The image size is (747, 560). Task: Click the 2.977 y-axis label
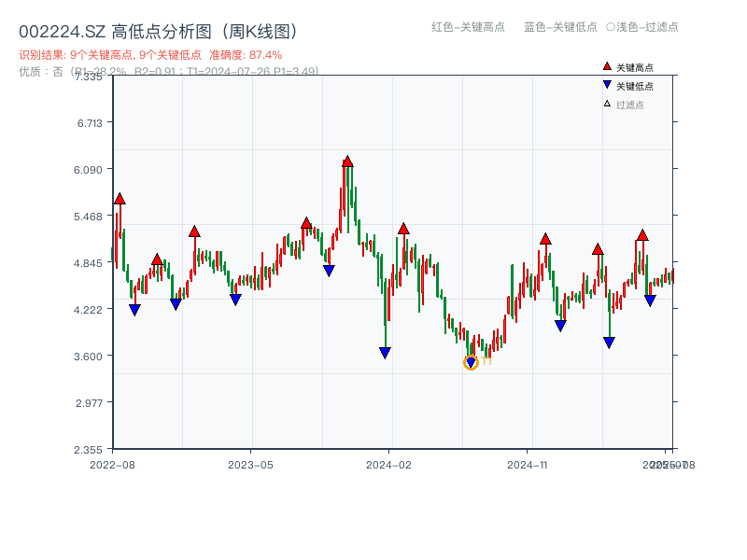[x=89, y=403]
